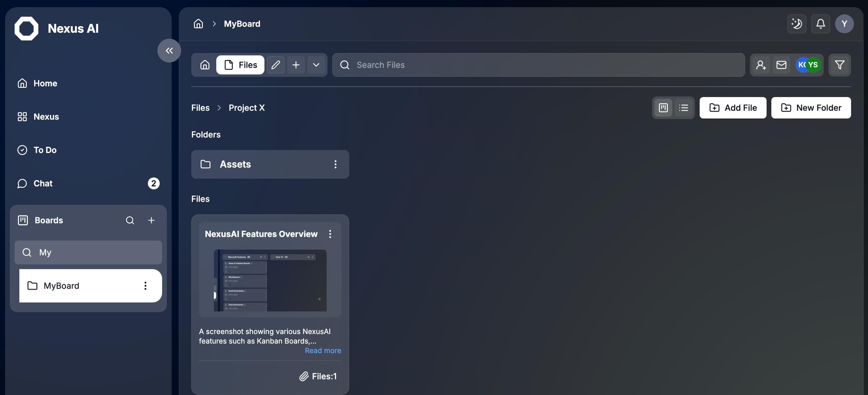
Task: Switch to list view
Action: (683, 107)
